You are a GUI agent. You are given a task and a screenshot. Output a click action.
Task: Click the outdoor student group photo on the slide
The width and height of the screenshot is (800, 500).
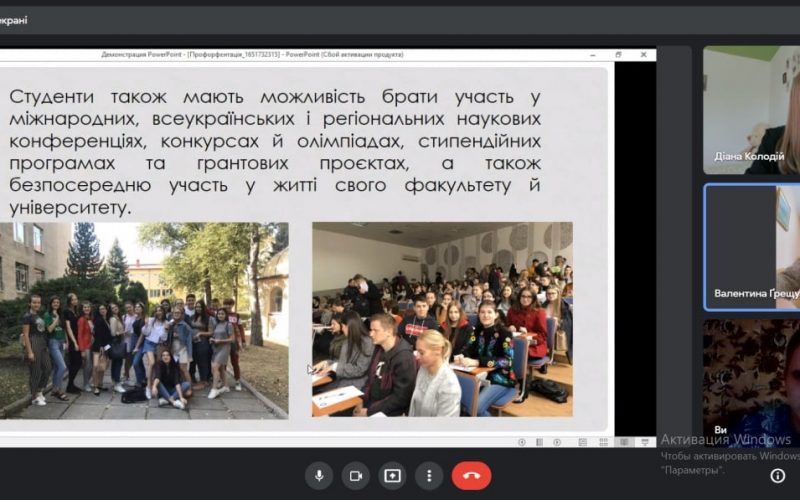click(x=143, y=319)
